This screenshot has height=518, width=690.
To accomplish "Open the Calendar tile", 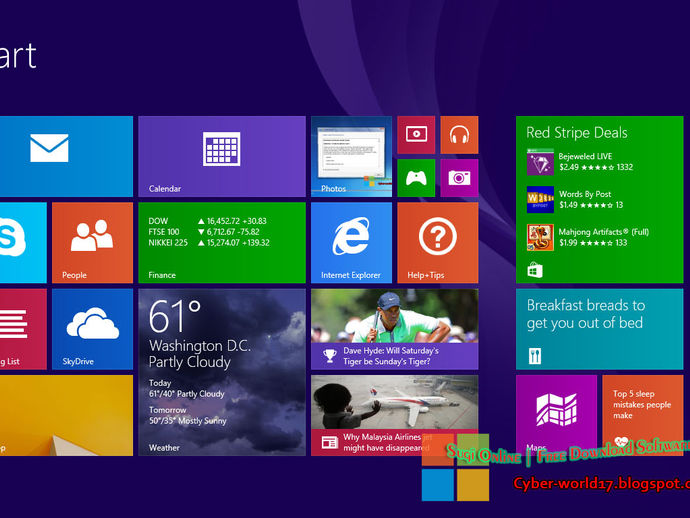I will pyautogui.click(x=222, y=156).
